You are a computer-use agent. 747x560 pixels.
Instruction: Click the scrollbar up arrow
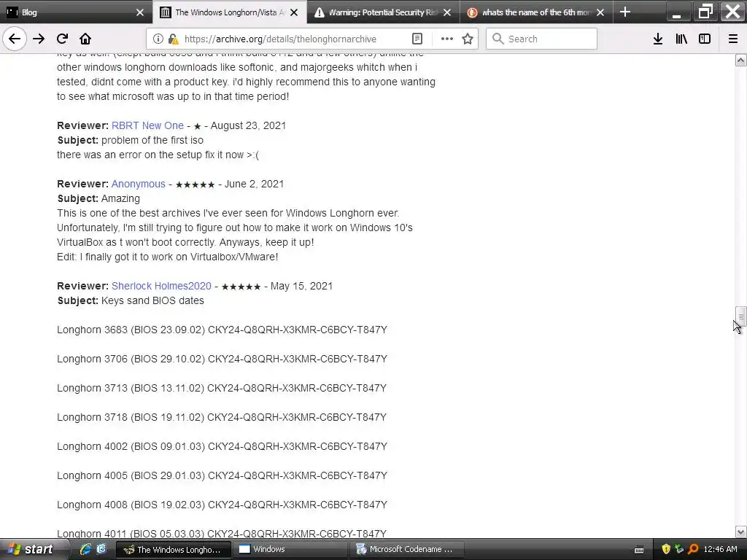(x=740, y=60)
